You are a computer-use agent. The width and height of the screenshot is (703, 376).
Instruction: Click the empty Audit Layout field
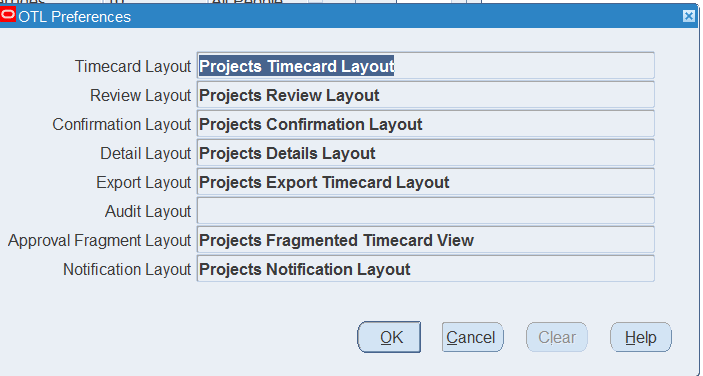[425, 211]
